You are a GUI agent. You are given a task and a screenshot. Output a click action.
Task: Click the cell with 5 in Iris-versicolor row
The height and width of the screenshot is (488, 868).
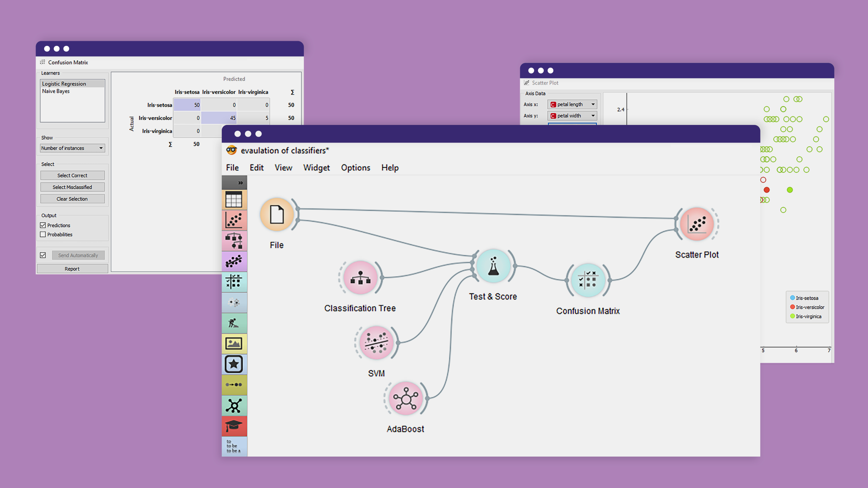pos(253,118)
